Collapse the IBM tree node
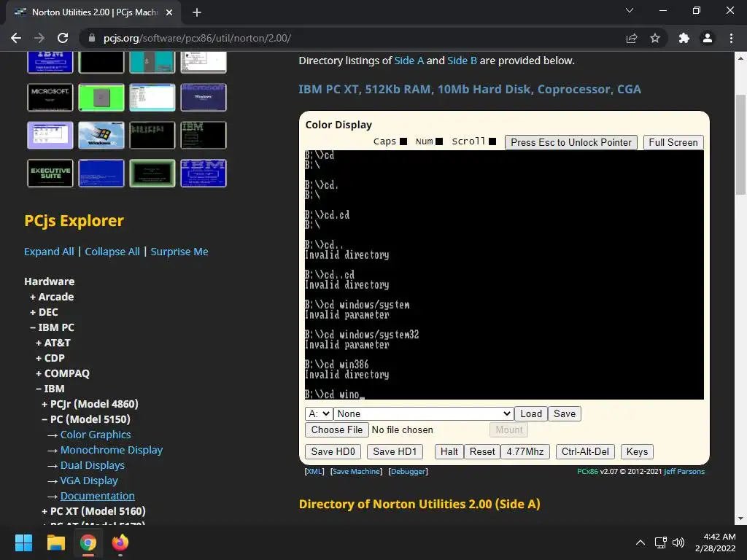 click(50, 388)
